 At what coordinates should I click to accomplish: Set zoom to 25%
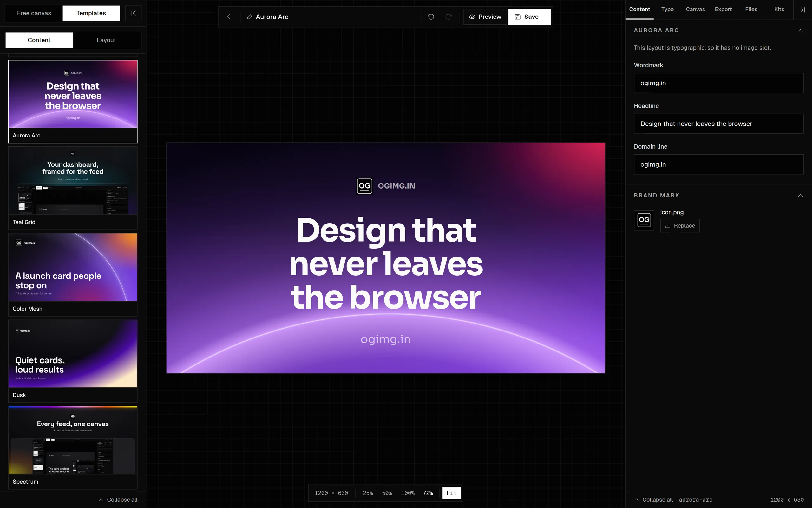pos(367,493)
